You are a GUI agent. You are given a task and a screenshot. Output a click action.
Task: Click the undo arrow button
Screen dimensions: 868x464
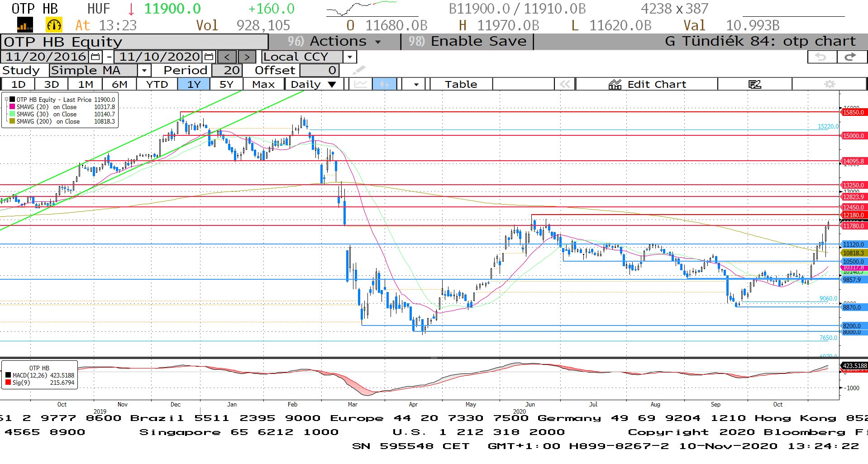(x=822, y=57)
